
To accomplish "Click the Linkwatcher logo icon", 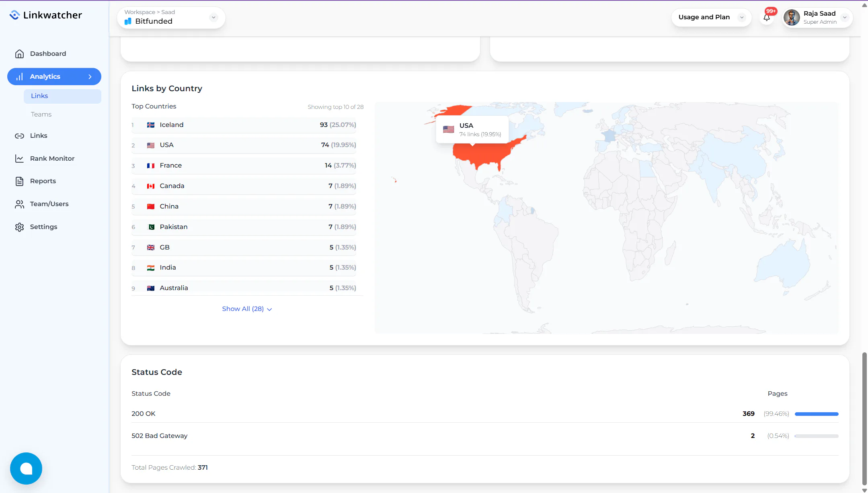I will [x=14, y=15].
